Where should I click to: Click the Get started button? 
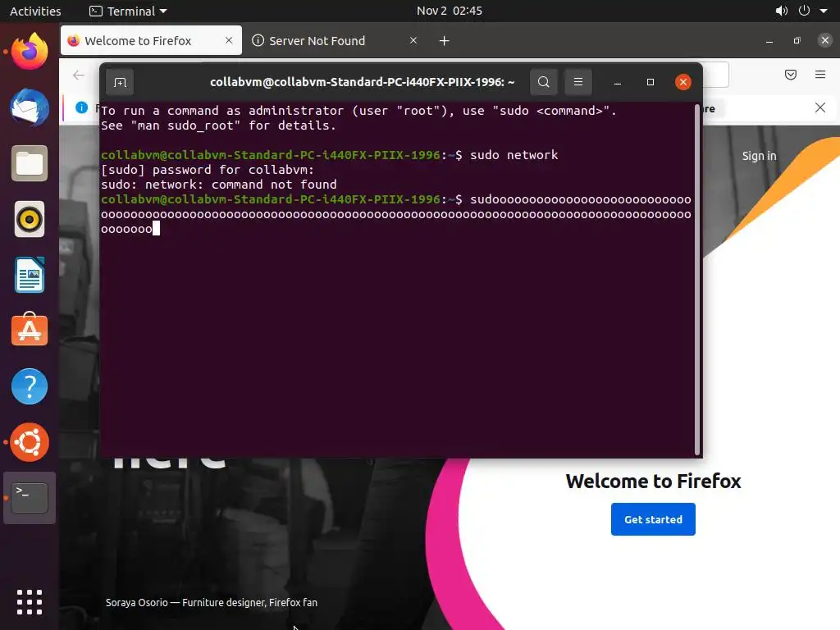[x=653, y=519]
